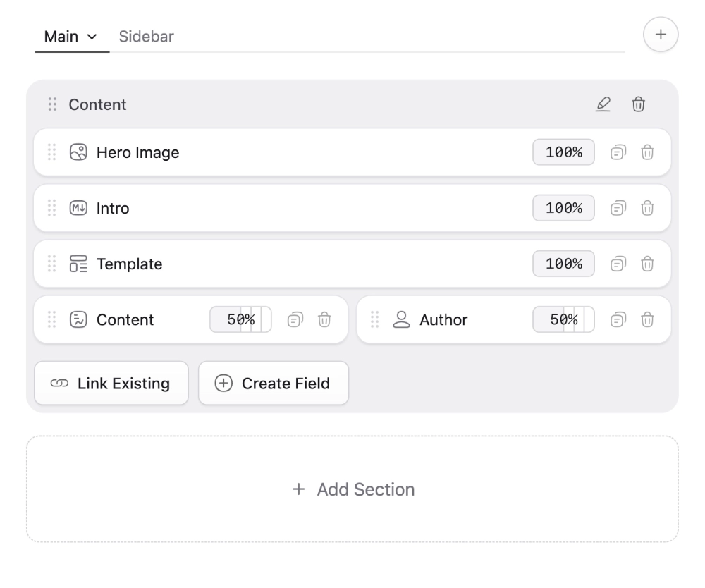
Task: Click the Create Field button
Action: tap(274, 384)
